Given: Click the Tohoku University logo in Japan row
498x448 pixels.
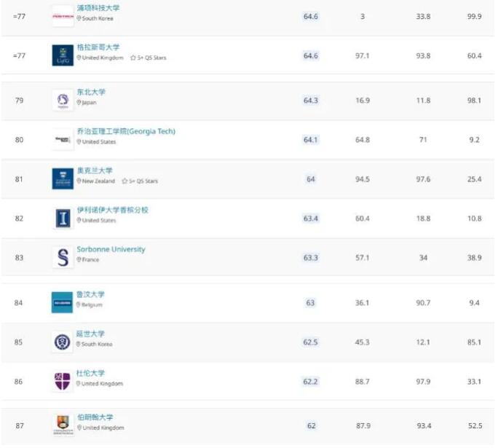Looking at the screenshot, I should click(x=63, y=100).
